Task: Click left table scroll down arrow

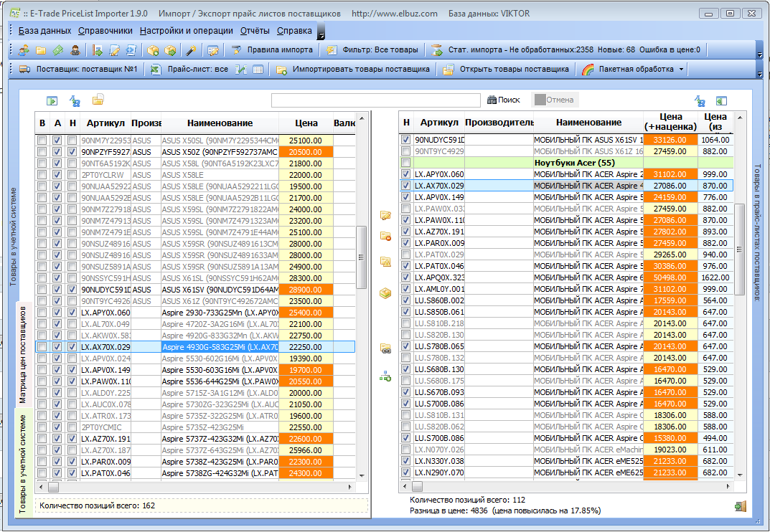Action: 362,475
